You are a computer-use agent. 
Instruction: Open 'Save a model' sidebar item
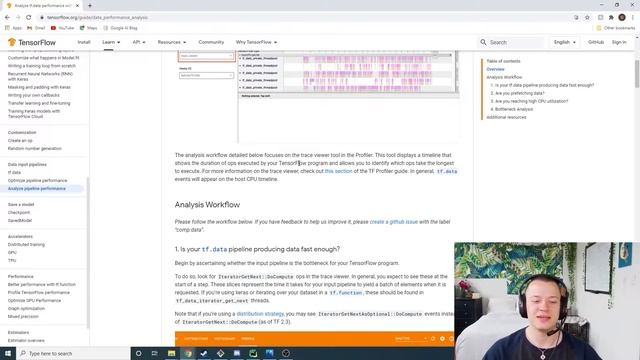21,204
